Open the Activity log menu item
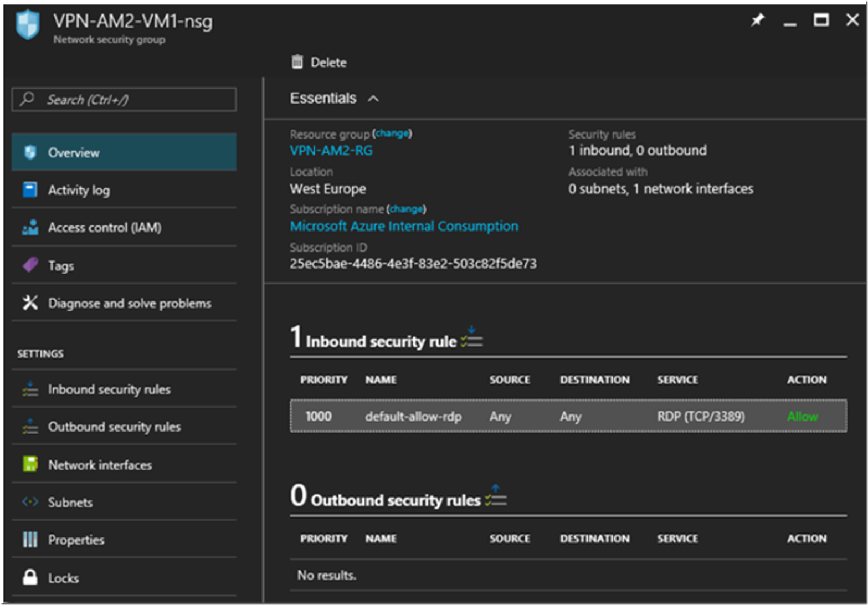 (124, 189)
